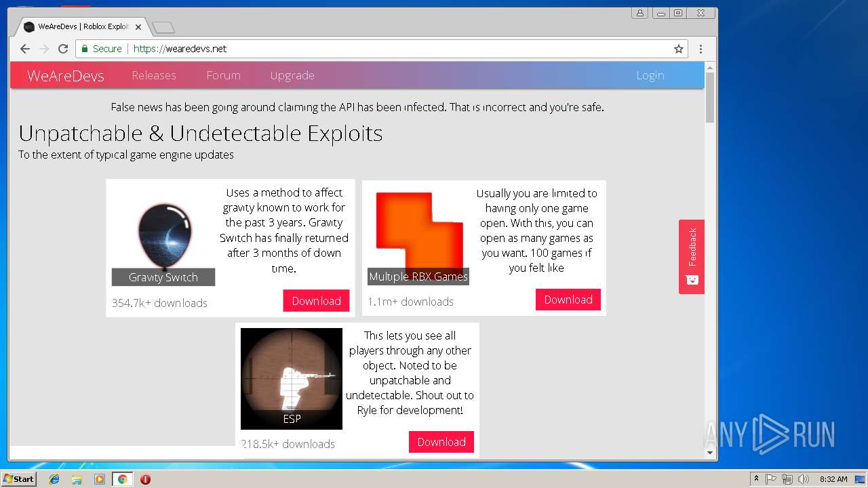Click the page scrollbar down arrow
This screenshot has height=488, width=868.
point(710,452)
